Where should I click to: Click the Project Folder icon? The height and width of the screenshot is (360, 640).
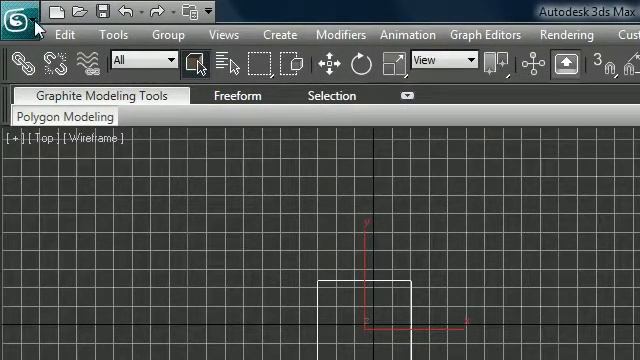(x=190, y=12)
